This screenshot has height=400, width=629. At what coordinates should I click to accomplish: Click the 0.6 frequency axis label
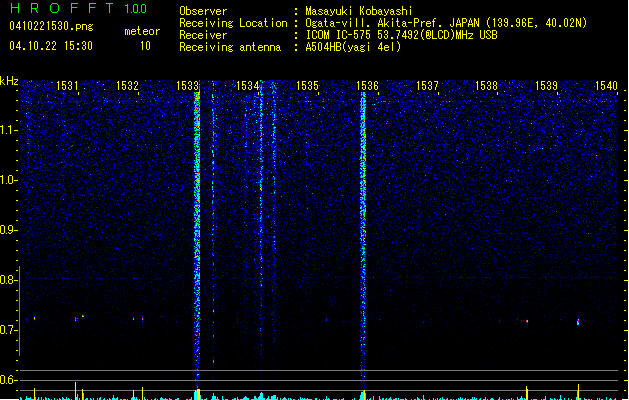tap(8, 380)
